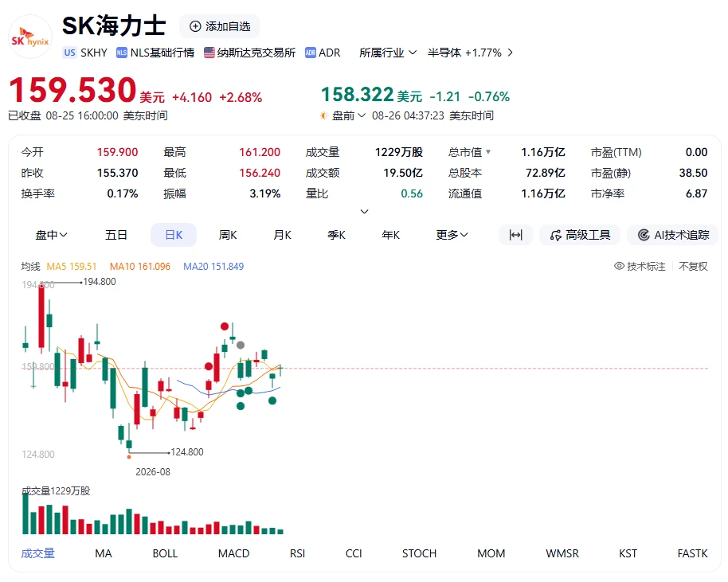Select the STOCH indicator tab
Image resolution: width=728 pixels, height=582 pixels.
pos(419,553)
